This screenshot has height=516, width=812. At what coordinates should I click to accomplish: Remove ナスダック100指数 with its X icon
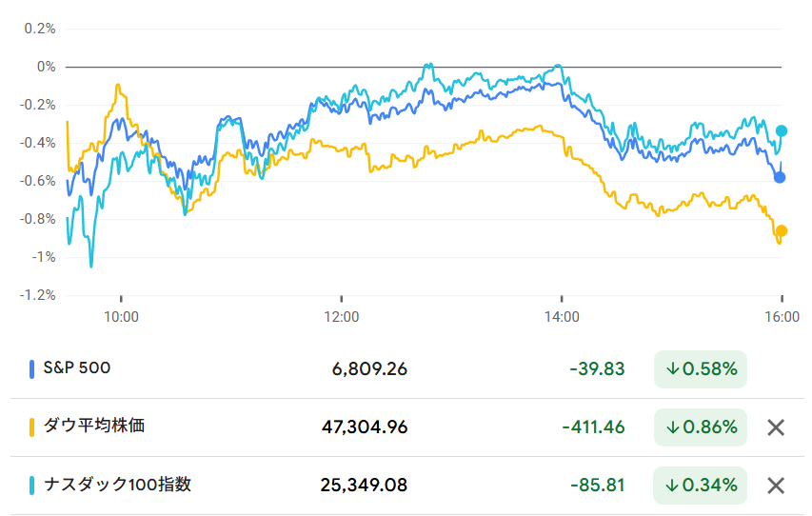776,486
